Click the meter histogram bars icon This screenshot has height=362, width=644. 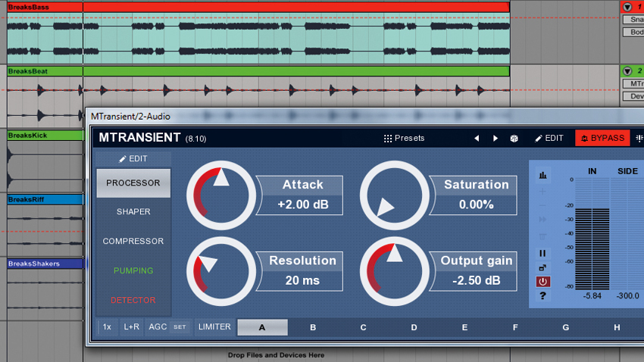(x=542, y=176)
